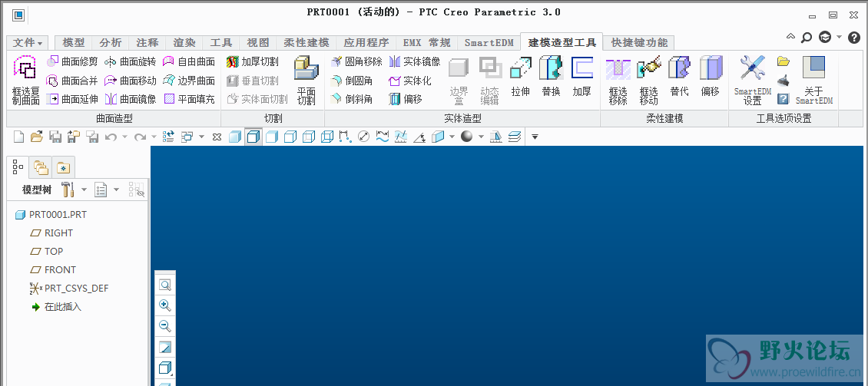The height and width of the screenshot is (386, 868).
Task: Choose the 框选移除 box-select remove tool
Action: [618, 81]
